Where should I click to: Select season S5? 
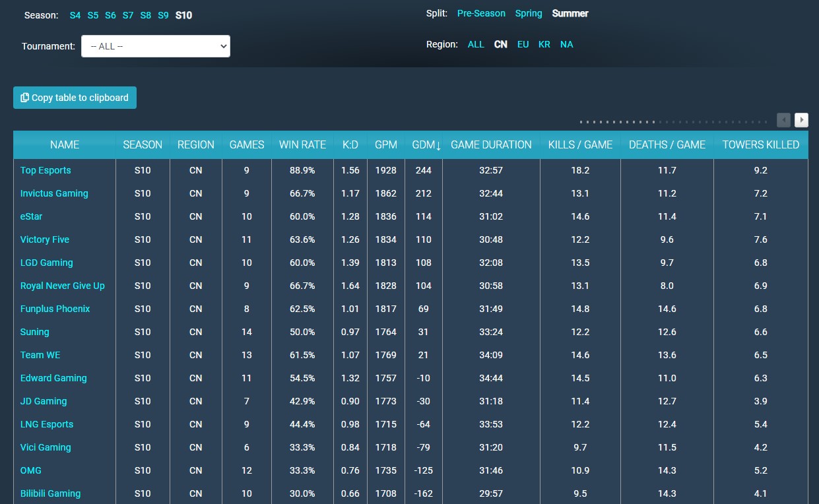click(x=93, y=15)
